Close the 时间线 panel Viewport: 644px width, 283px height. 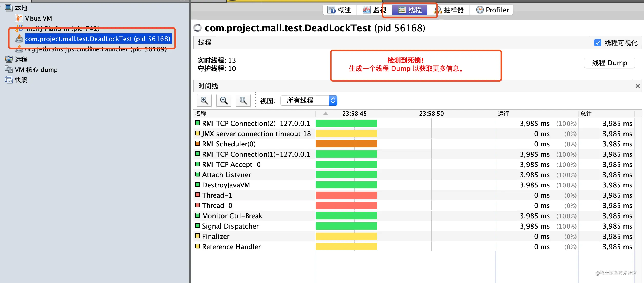pyautogui.click(x=638, y=86)
